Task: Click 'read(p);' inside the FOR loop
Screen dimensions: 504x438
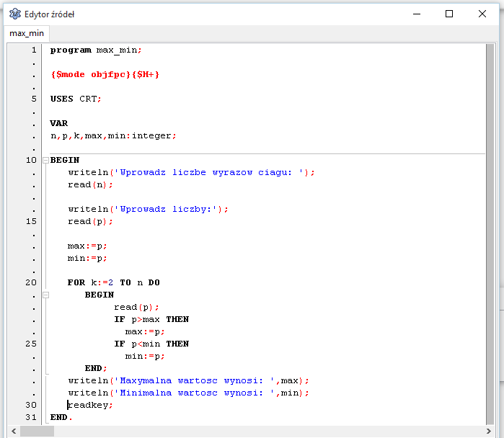Action: pyautogui.click(x=136, y=308)
